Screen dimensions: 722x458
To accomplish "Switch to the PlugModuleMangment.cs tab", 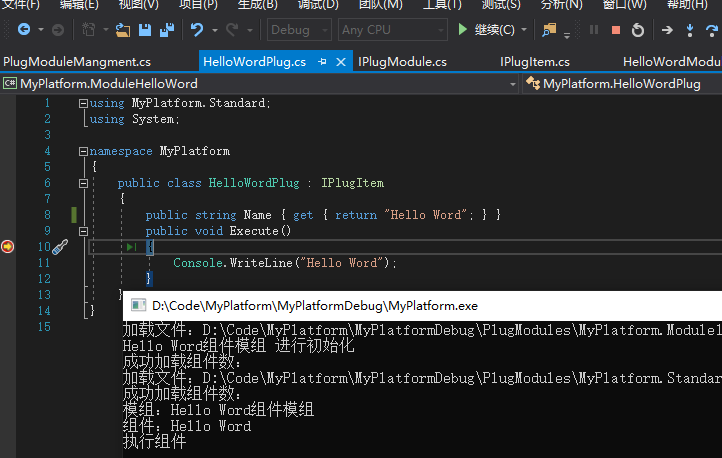I will pos(77,62).
